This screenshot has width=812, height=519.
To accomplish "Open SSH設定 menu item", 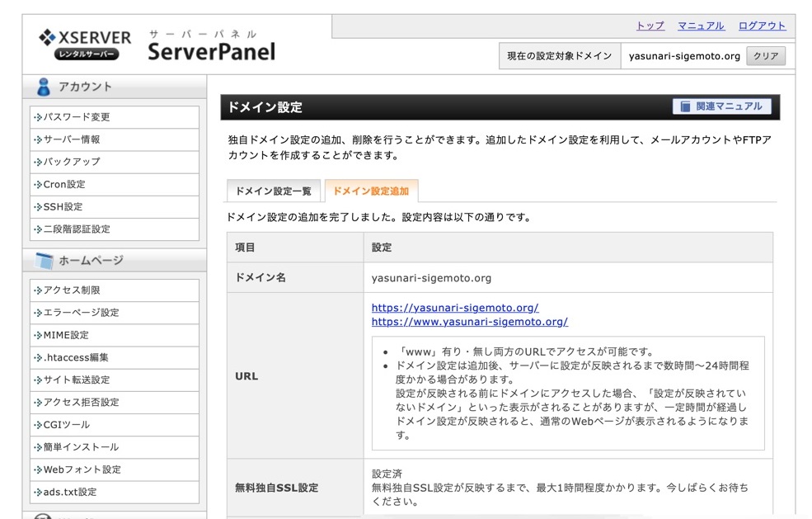I will click(x=115, y=206).
